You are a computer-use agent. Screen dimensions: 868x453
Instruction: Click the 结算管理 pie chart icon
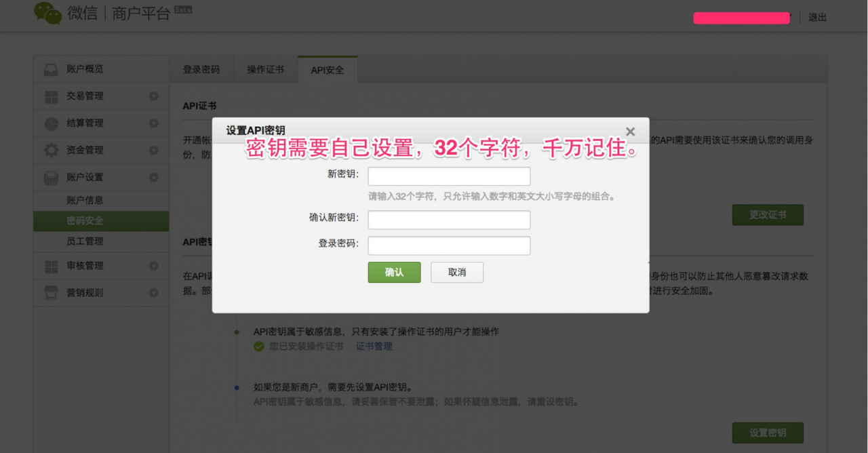point(51,123)
